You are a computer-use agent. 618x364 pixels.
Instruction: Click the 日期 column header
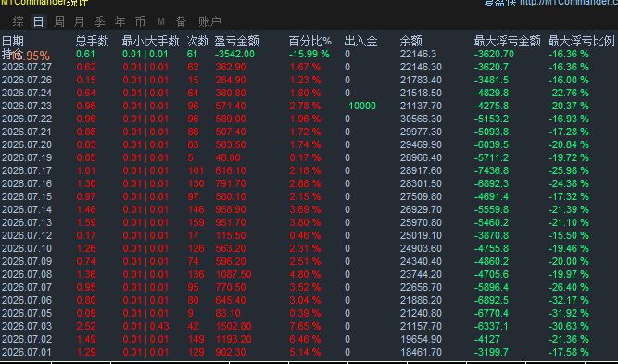pyautogui.click(x=13, y=41)
